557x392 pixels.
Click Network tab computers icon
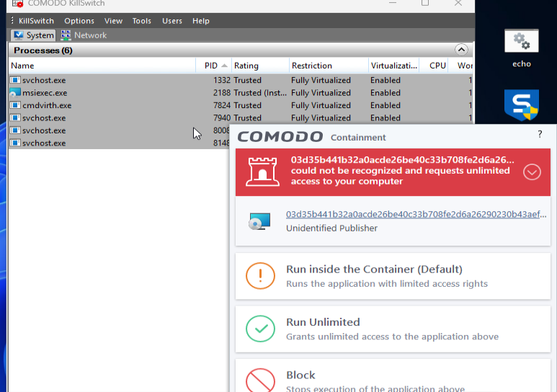tap(66, 35)
